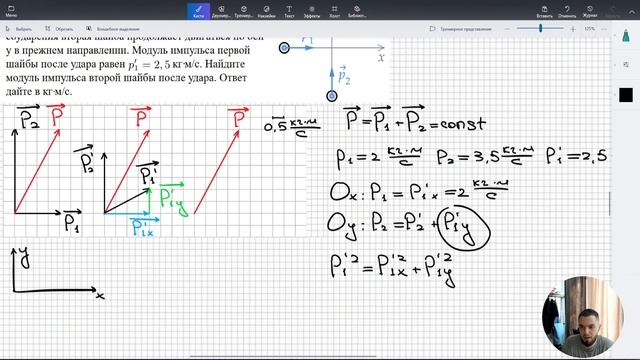
Task: Open the 2D shapes (Двухмерные) tab
Action: pyautogui.click(x=221, y=11)
